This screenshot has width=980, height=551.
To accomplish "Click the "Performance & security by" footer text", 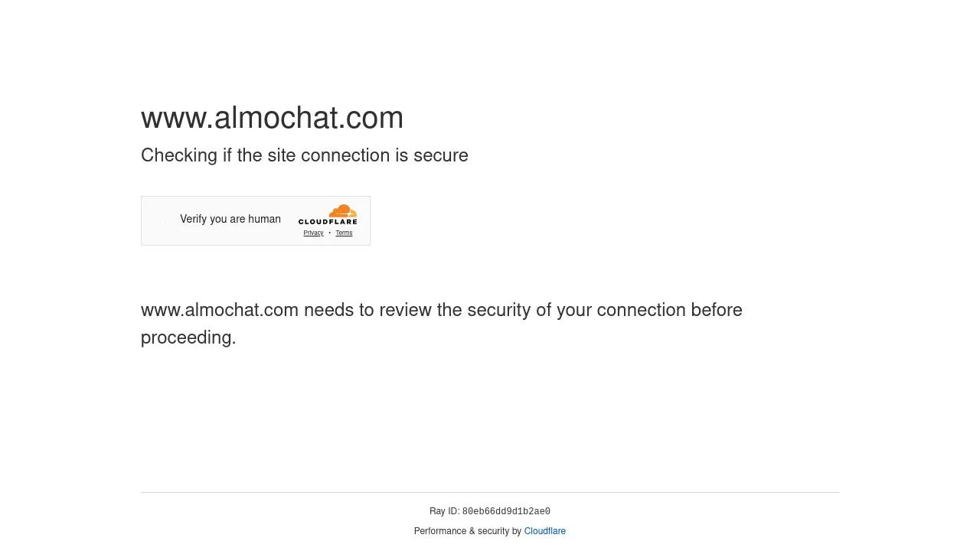I will pos(467,531).
